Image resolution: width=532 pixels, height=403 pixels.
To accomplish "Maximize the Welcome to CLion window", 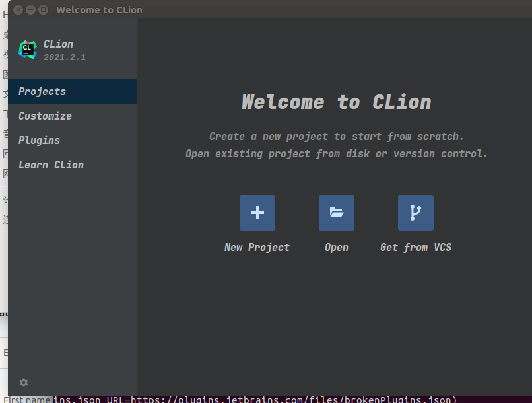I will pos(44,9).
